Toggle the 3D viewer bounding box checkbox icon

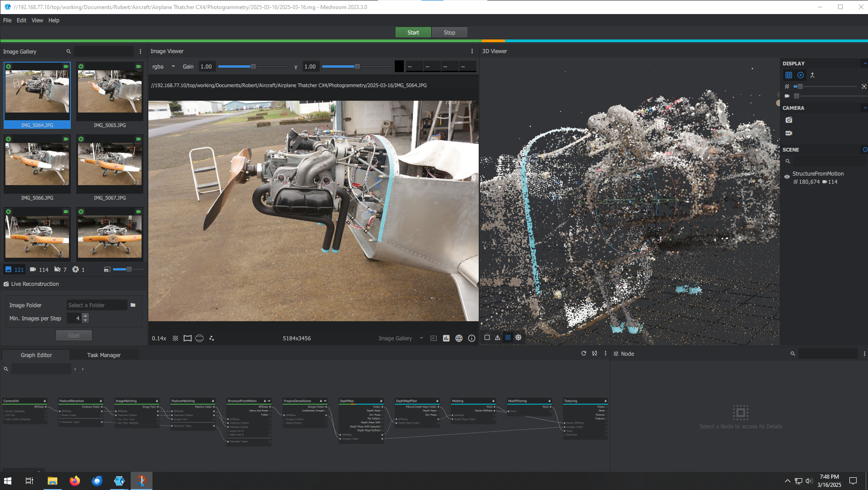tap(487, 338)
